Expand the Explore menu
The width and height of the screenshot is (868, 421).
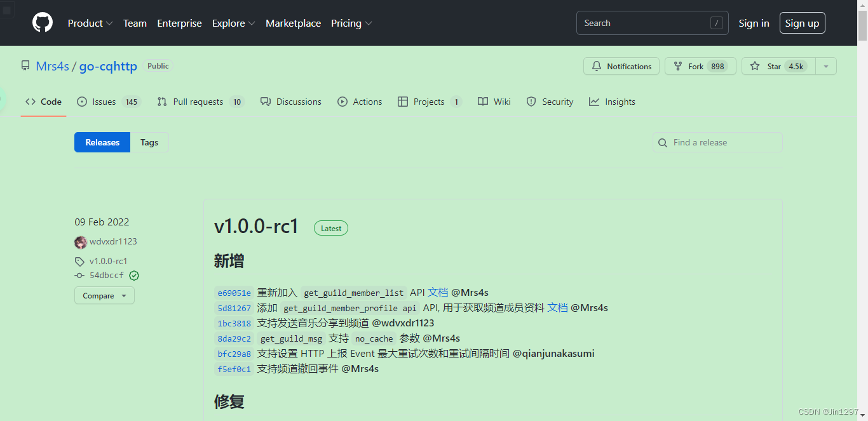click(234, 23)
